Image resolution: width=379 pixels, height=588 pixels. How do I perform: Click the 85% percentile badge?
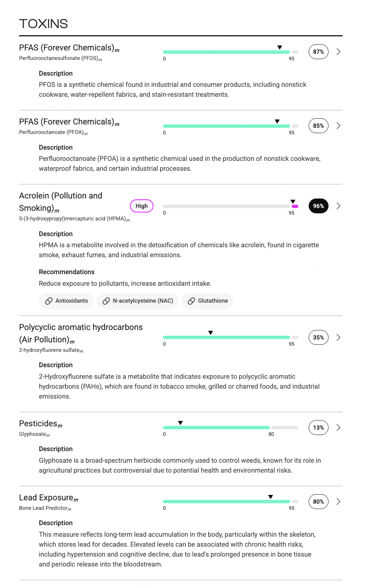tap(319, 126)
